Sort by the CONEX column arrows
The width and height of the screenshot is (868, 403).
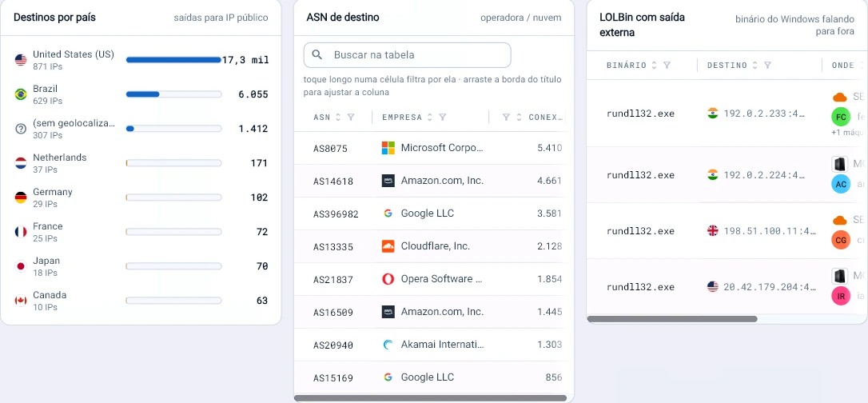point(519,118)
